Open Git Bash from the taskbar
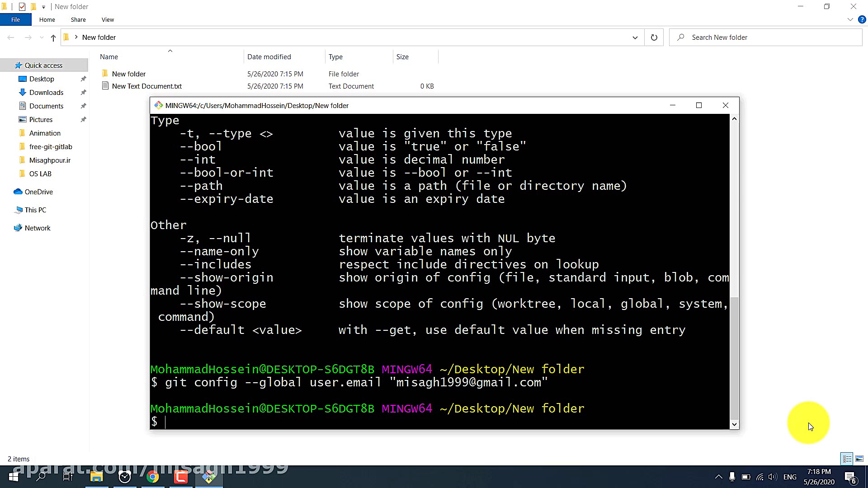 [x=208, y=477]
